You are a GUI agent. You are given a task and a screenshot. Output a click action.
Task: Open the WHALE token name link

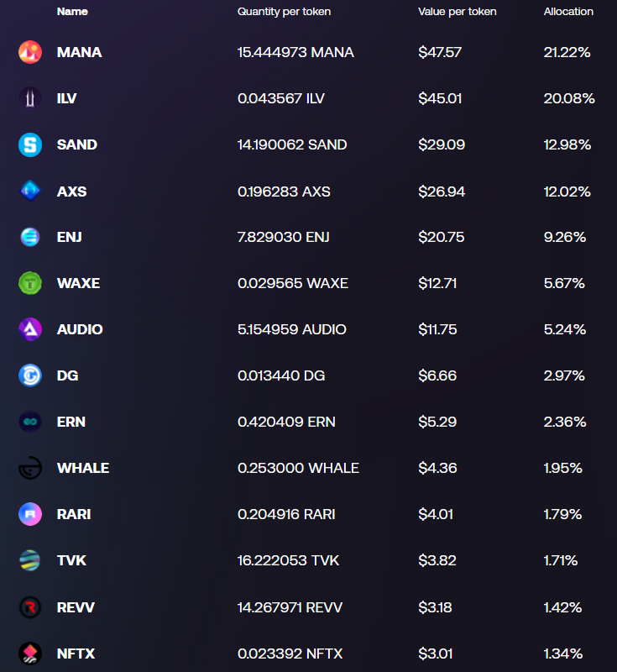[x=83, y=468]
